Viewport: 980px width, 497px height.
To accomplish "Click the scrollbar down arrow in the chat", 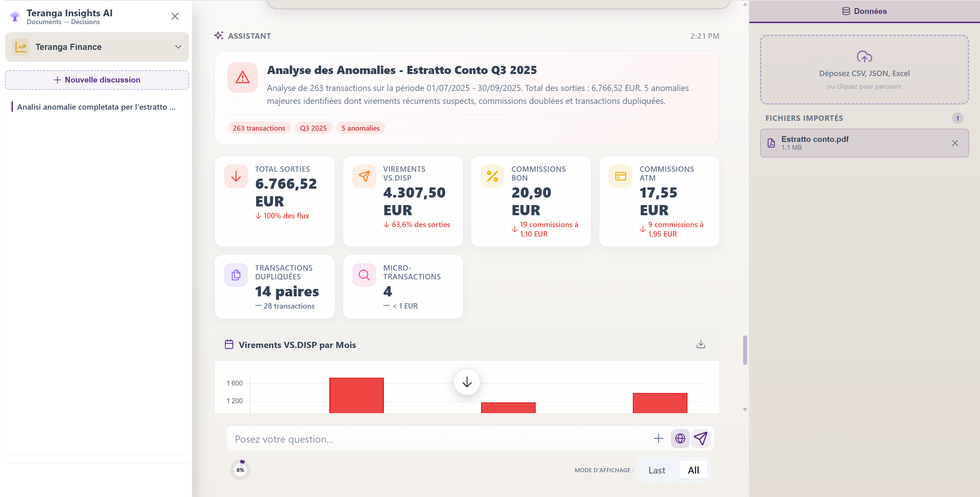I will [745, 409].
